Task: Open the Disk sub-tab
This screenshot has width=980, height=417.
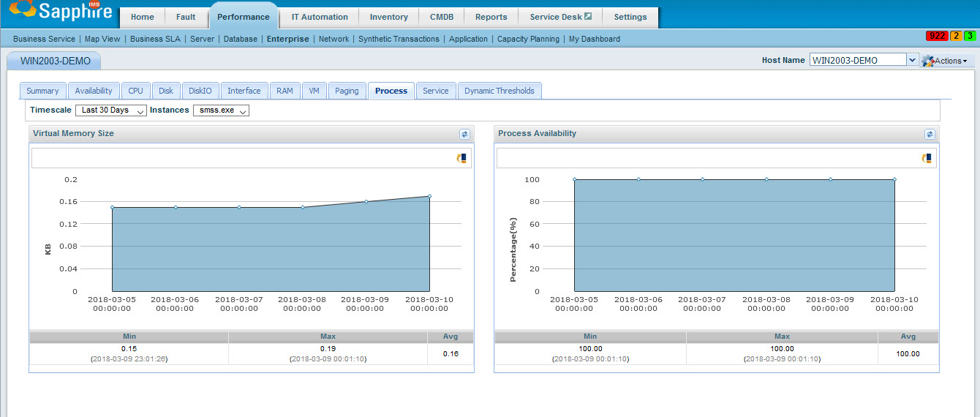Action: [x=166, y=91]
